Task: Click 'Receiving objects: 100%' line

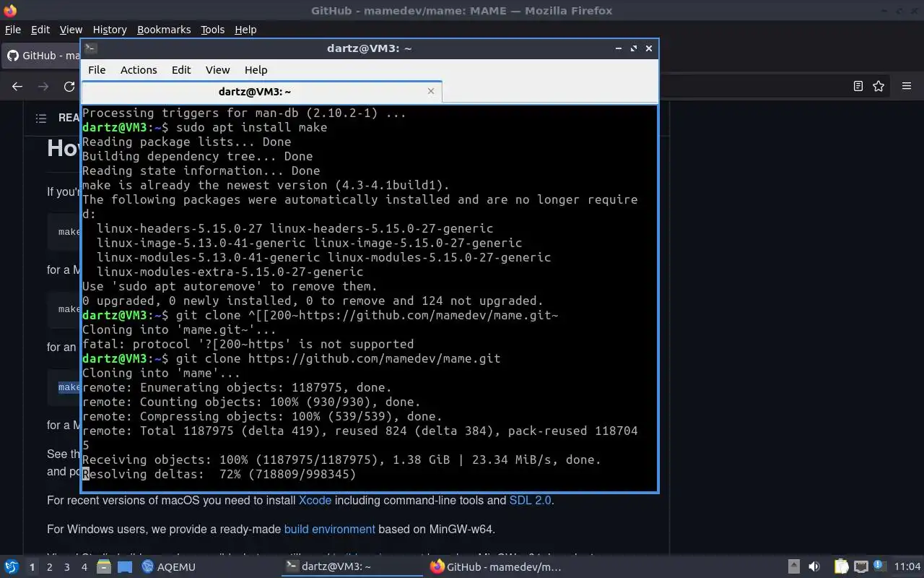Action: coord(341,460)
